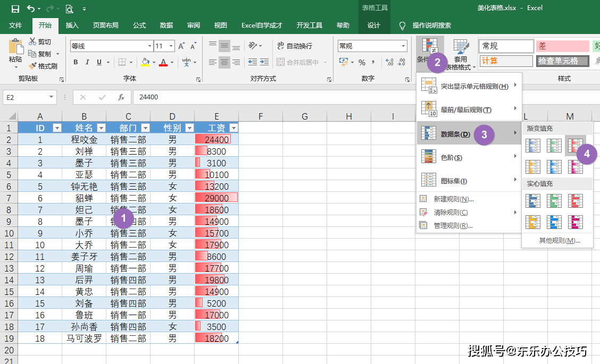Open the 色阶 color scales submenu
This screenshot has height=364, width=600.
tap(469, 157)
